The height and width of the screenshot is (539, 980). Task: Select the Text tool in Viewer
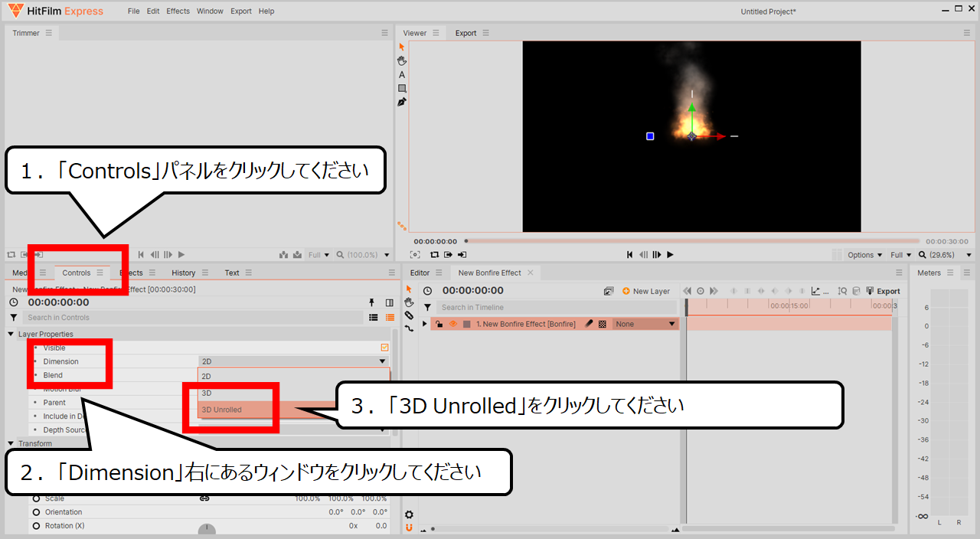(402, 74)
